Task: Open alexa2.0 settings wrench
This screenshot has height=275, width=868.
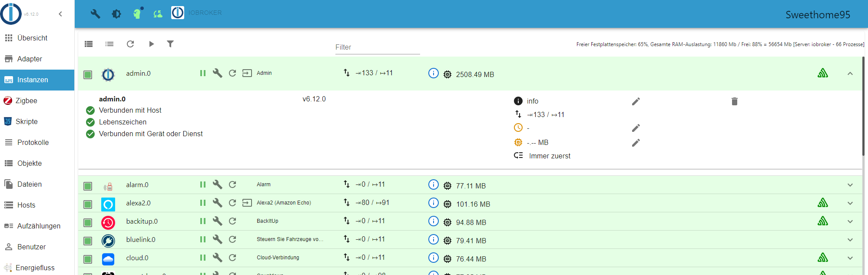Action: click(218, 203)
